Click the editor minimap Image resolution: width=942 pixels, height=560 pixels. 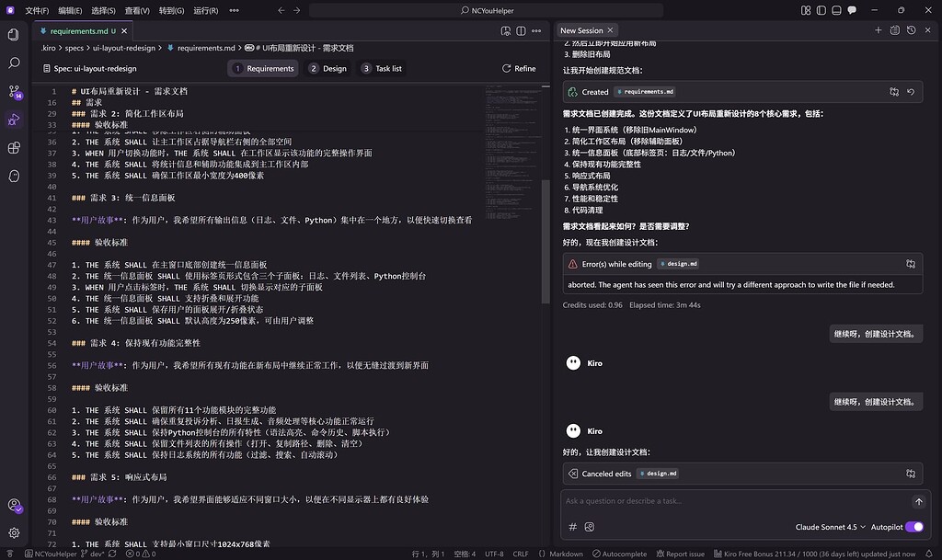point(511,153)
